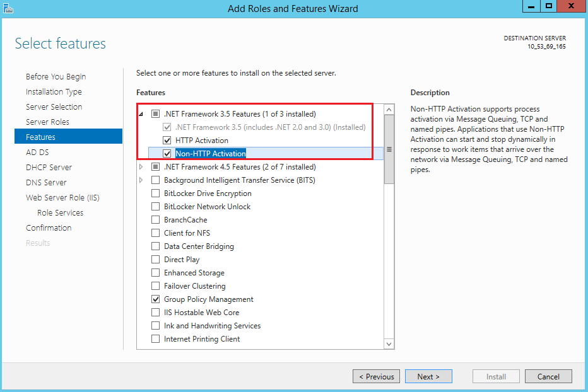Viewport: 588px width, 392px height.
Task: Check the BranchCache feature checkbox
Action: pos(155,220)
